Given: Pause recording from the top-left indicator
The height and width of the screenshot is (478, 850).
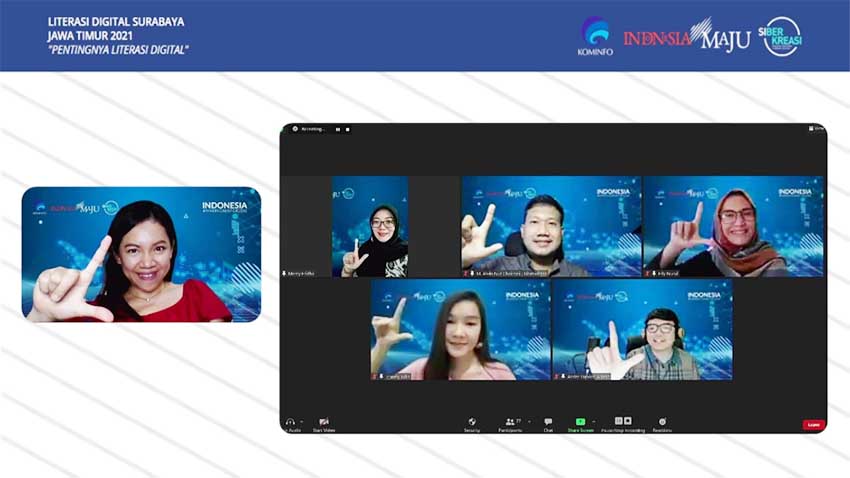Looking at the screenshot, I should point(338,130).
